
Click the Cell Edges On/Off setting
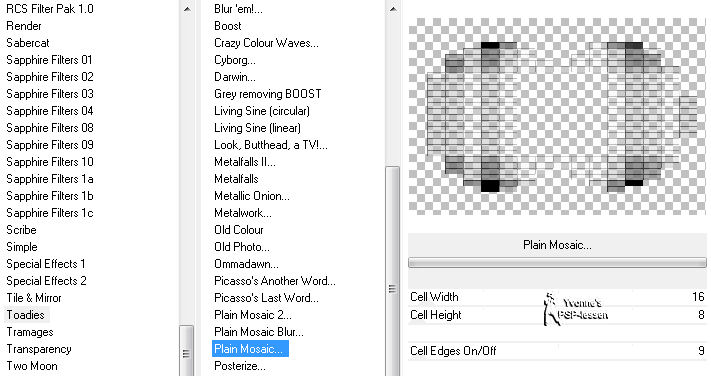(x=557, y=351)
